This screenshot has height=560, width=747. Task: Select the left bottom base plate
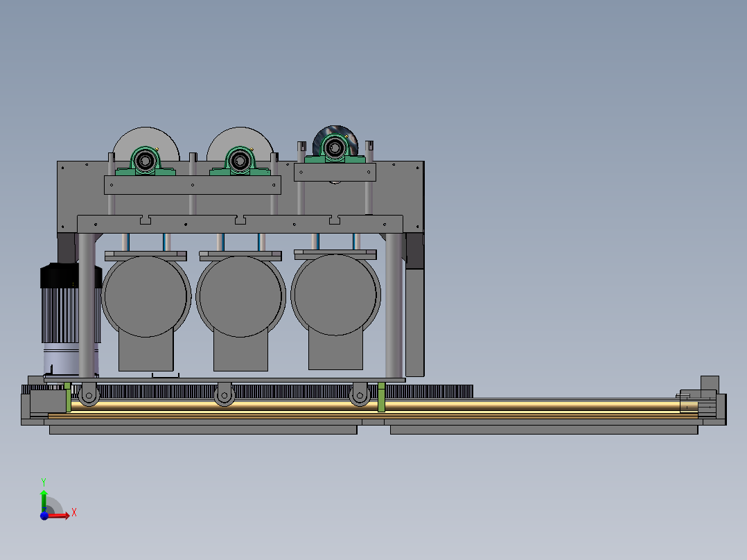203,430
